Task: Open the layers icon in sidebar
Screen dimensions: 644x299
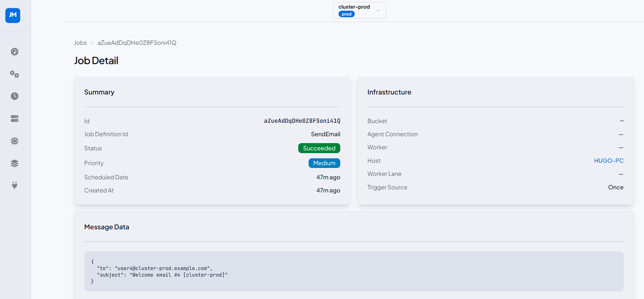Action: tap(14, 163)
